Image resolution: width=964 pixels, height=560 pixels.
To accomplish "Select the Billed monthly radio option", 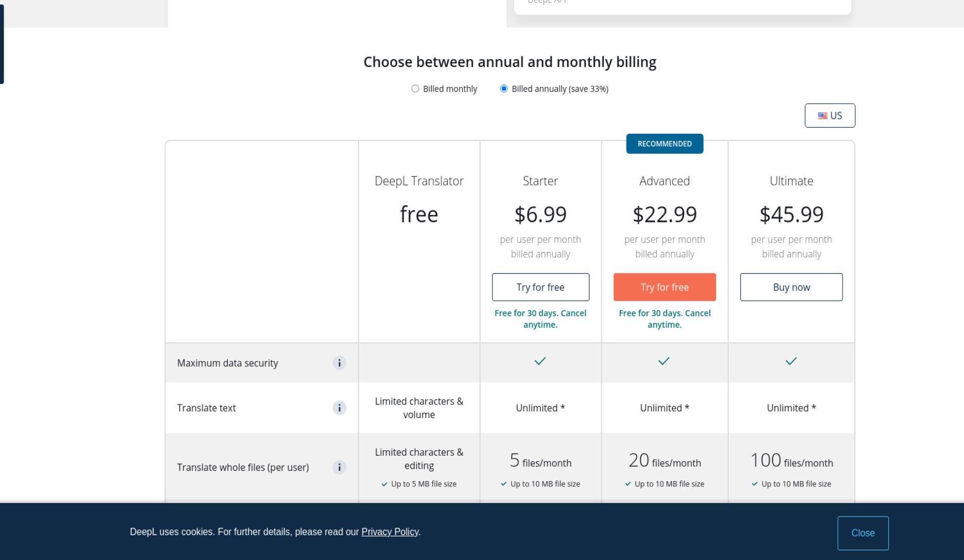I will pyautogui.click(x=415, y=89).
